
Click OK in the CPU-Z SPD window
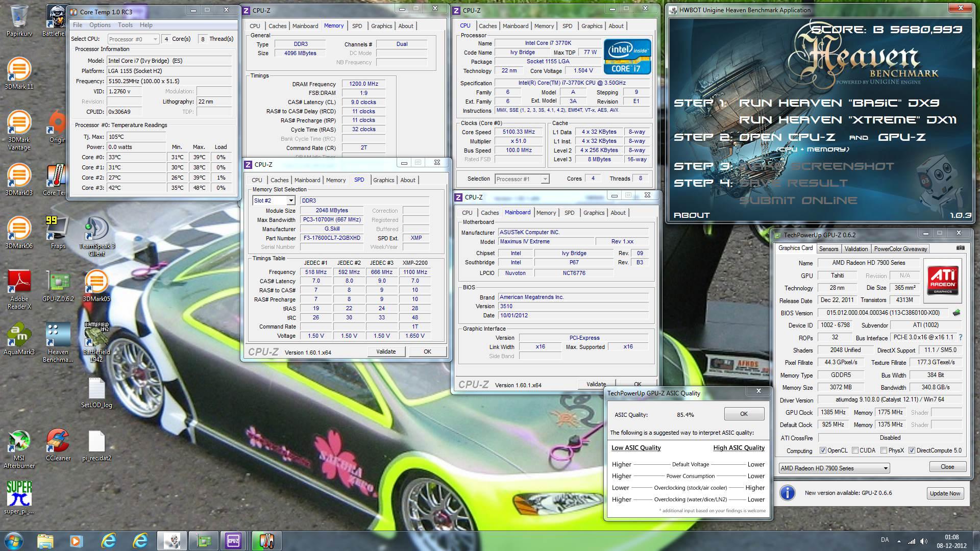[427, 352]
